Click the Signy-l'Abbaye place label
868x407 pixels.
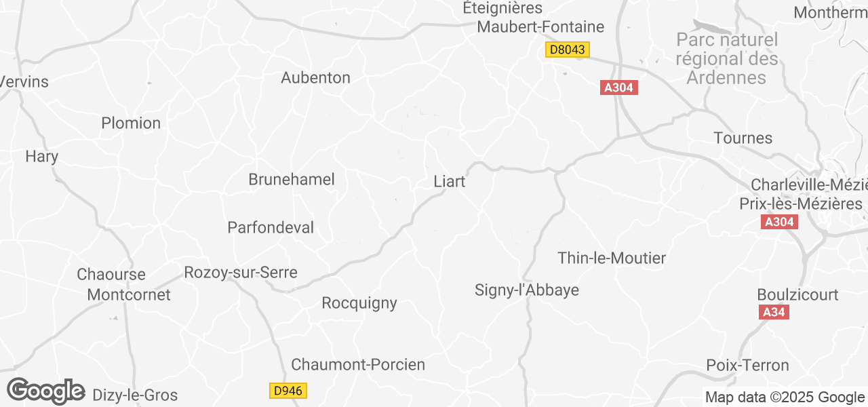[x=527, y=290]
